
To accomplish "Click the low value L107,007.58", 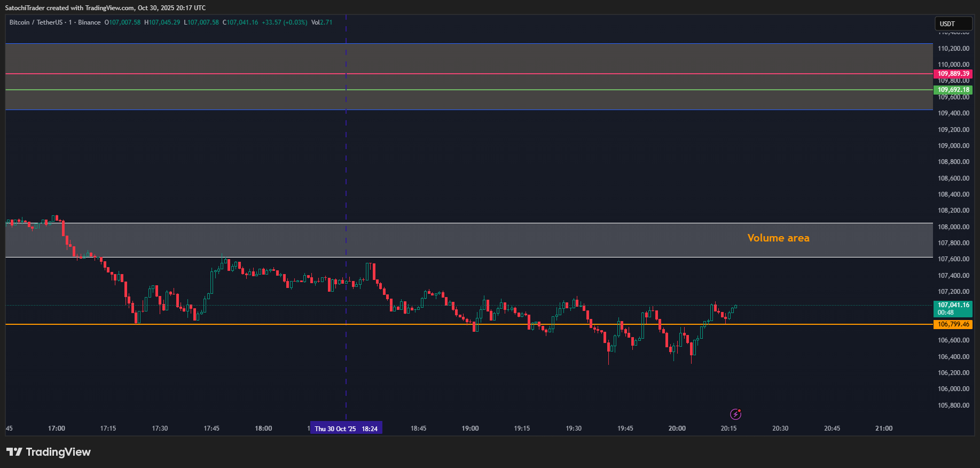I will (x=201, y=22).
